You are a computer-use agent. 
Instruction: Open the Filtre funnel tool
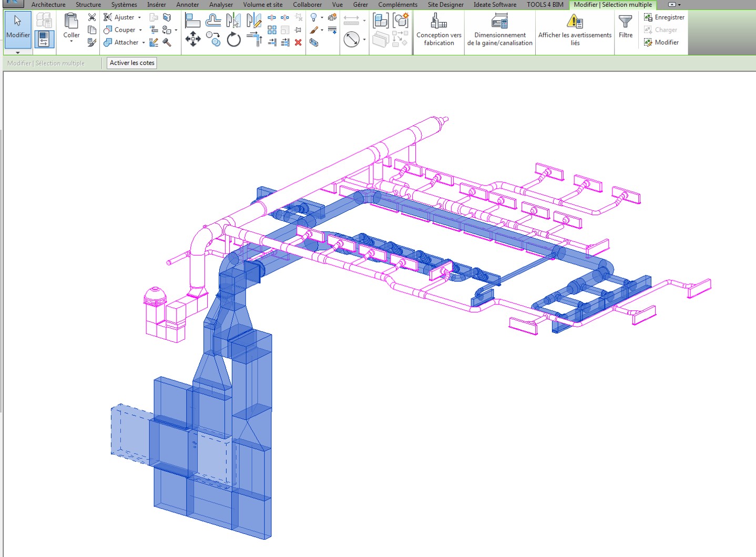[625, 26]
